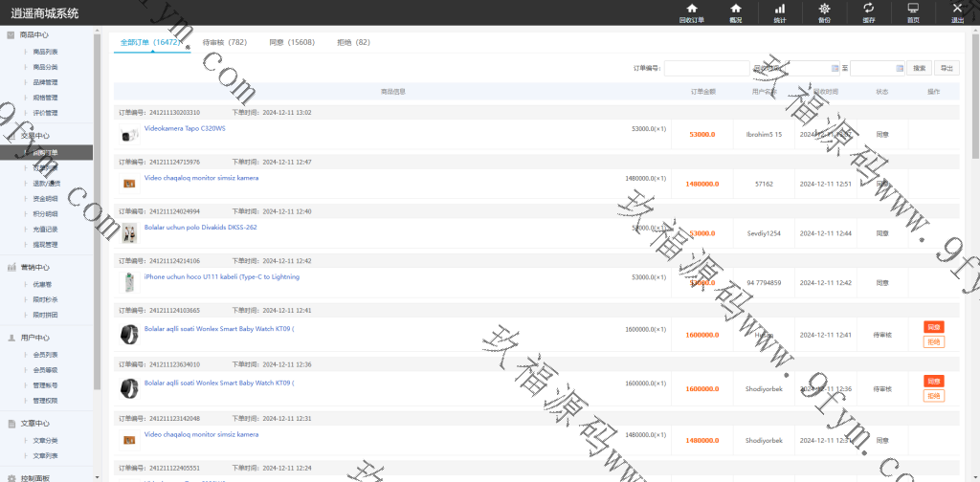980x482 pixels.
Task: Approve order 241211124103665 with orange 同意 button
Action: [933, 327]
